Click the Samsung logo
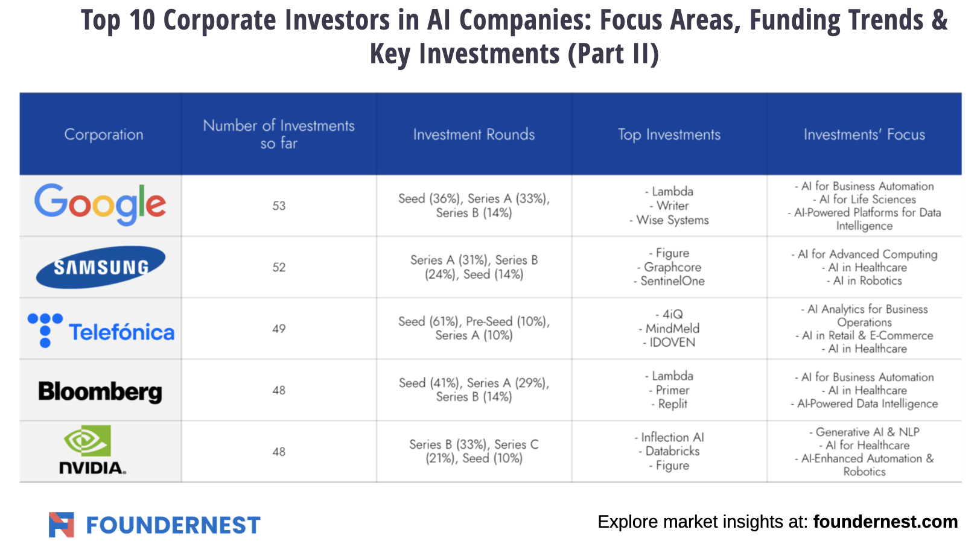The image size is (980, 550). [101, 267]
